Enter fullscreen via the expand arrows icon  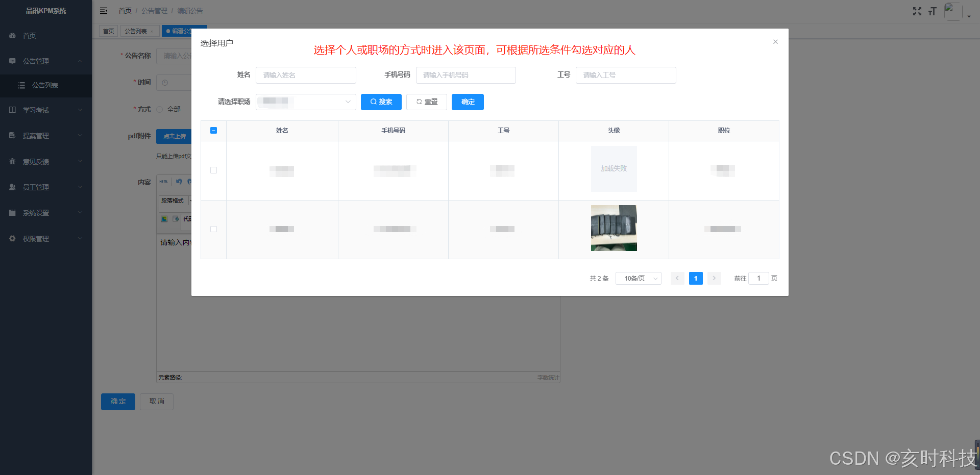coord(917,11)
